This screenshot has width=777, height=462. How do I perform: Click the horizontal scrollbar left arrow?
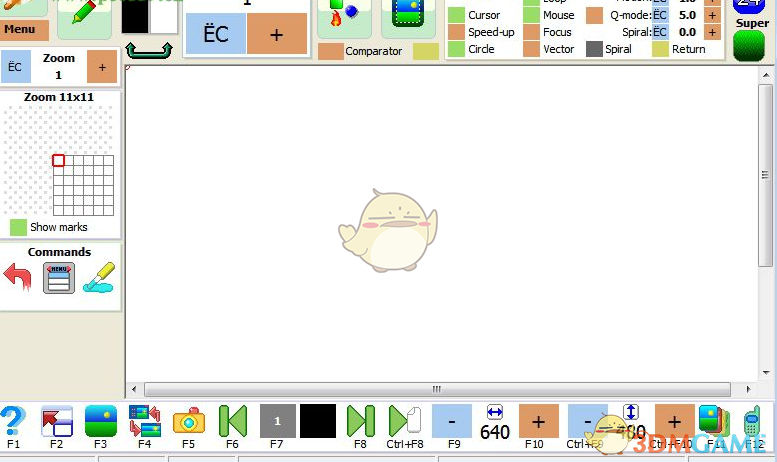(x=134, y=389)
